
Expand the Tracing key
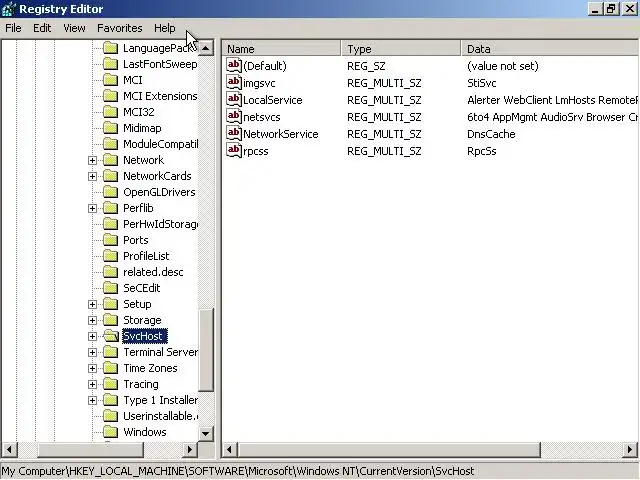92,384
